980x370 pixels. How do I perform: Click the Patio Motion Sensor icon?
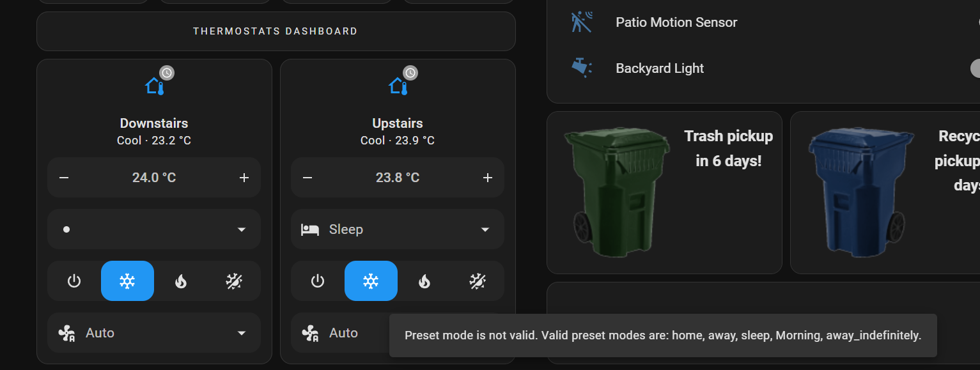[x=582, y=22]
